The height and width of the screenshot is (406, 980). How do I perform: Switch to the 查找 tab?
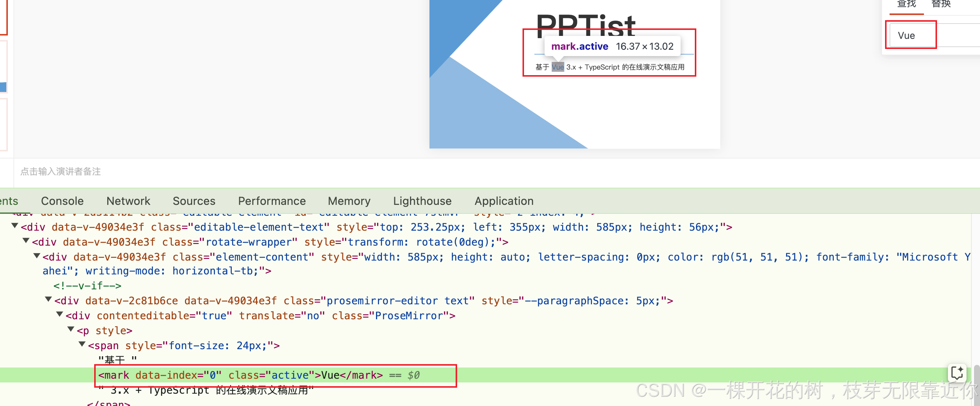point(906,4)
